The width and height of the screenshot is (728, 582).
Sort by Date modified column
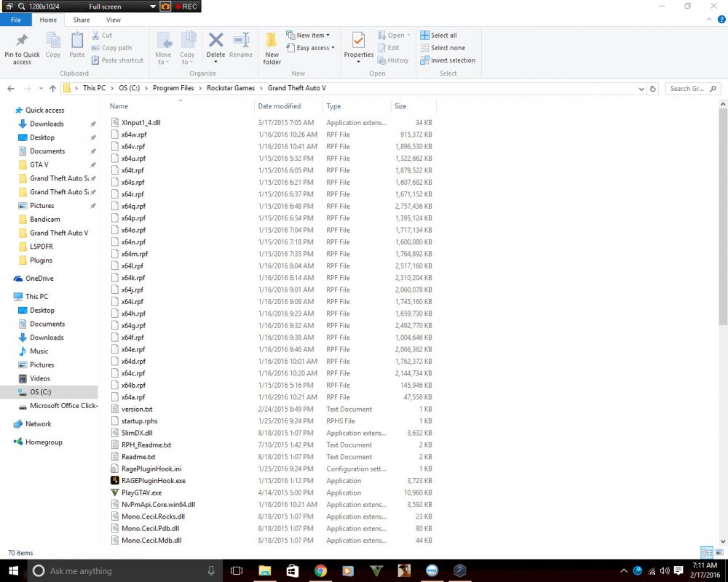pos(280,106)
